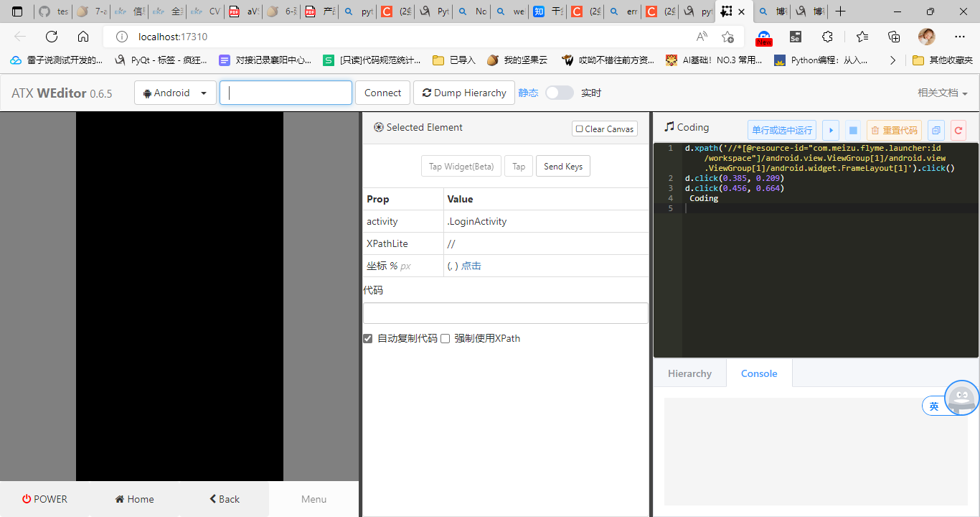Check the 强制使用XPath checkbox

[445, 338]
